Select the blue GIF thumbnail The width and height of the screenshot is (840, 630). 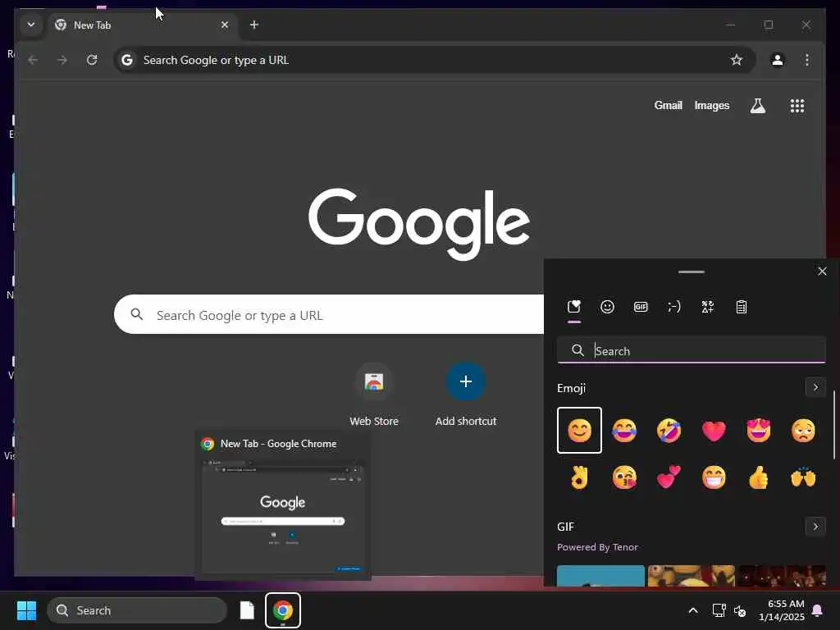pyautogui.click(x=600, y=576)
